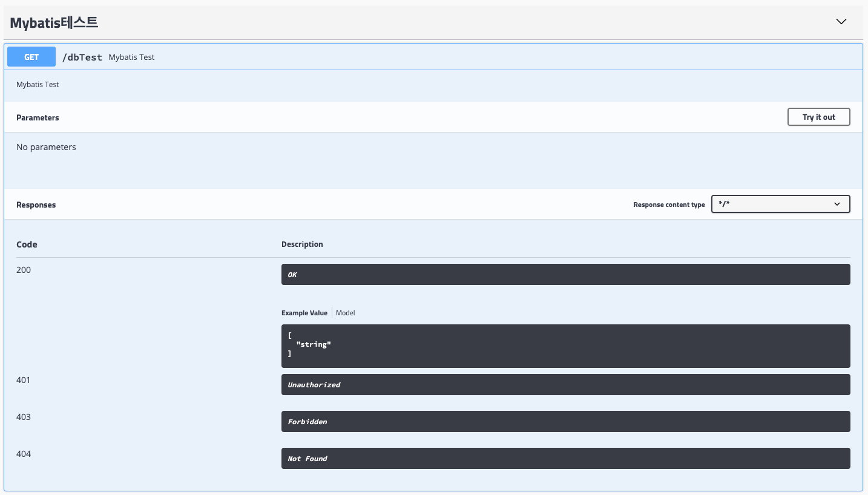
Task: Click the Mybatis Test summary beside /dbTest
Action: 131,57
